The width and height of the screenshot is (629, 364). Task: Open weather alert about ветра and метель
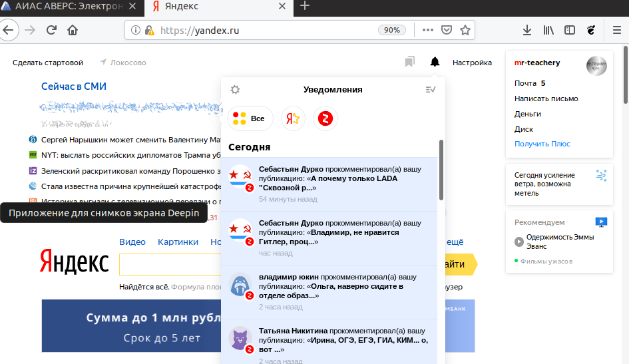pyautogui.click(x=544, y=184)
